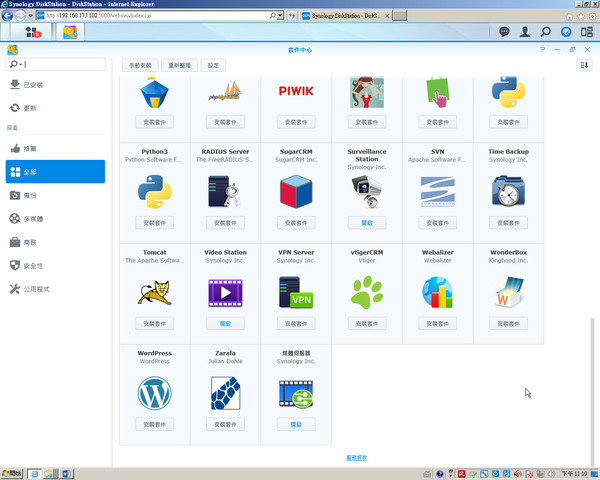
Task: Click the DSM notifications speech bubble icon
Action: tap(505, 32)
